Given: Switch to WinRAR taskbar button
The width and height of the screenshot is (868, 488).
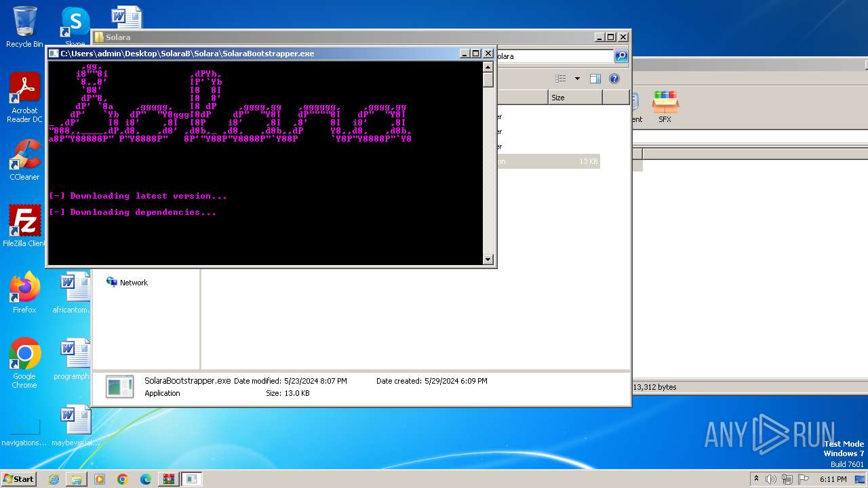Looking at the screenshot, I should click(x=168, y=479).
